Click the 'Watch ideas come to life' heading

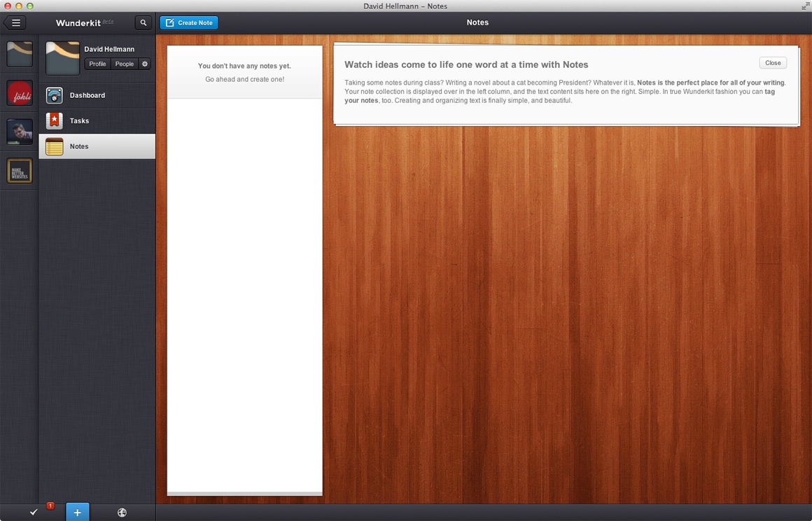click(x=466, y=64)
